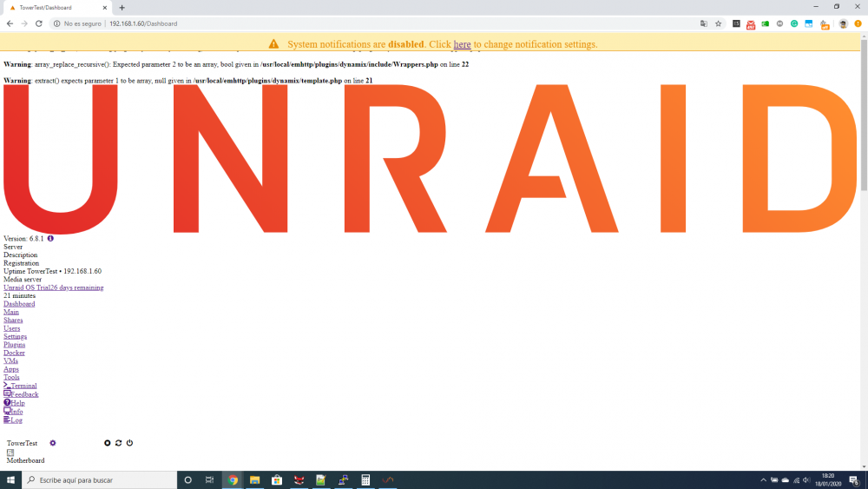Click the version info icon beside 6.8.1
This screenshot has height=489, width=868.
coord(50,238)
